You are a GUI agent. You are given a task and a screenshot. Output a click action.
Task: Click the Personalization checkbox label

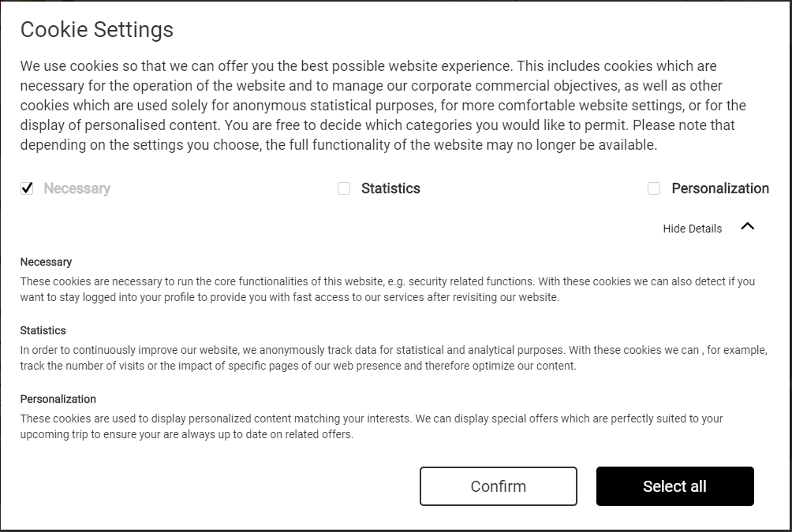(x=719, y=188)
